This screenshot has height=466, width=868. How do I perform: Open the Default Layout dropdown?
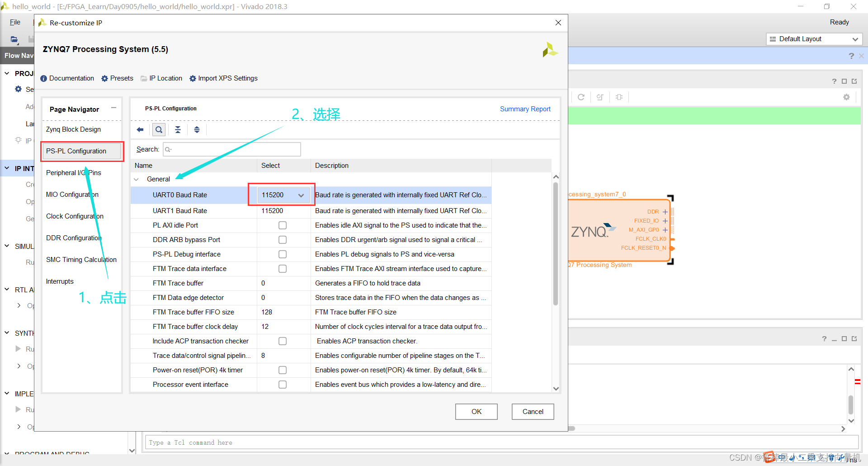[814, 39]
